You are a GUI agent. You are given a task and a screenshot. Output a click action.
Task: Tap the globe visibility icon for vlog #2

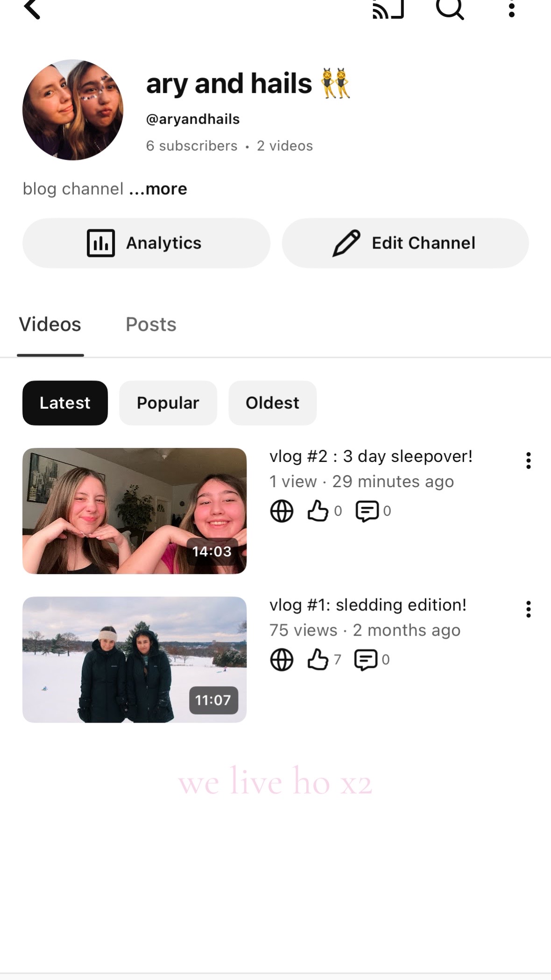(282, 511)
